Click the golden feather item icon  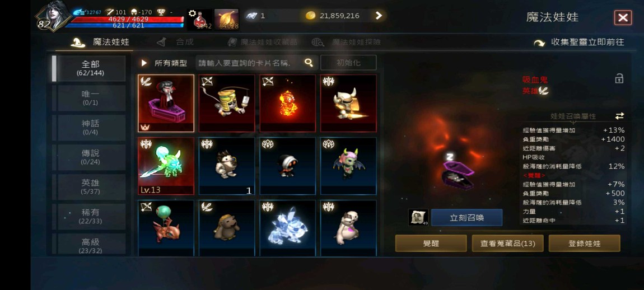pos(226,19)
